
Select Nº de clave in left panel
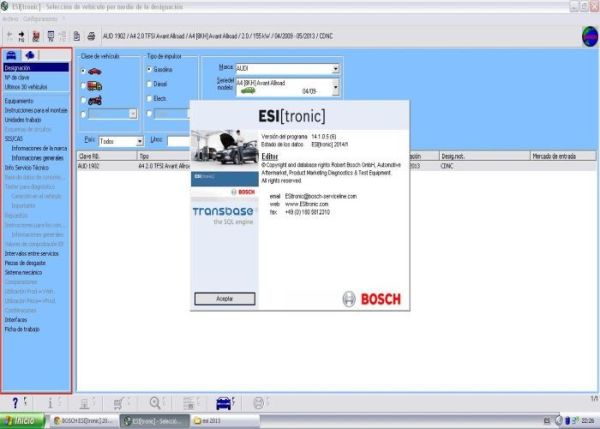point(17,77)
